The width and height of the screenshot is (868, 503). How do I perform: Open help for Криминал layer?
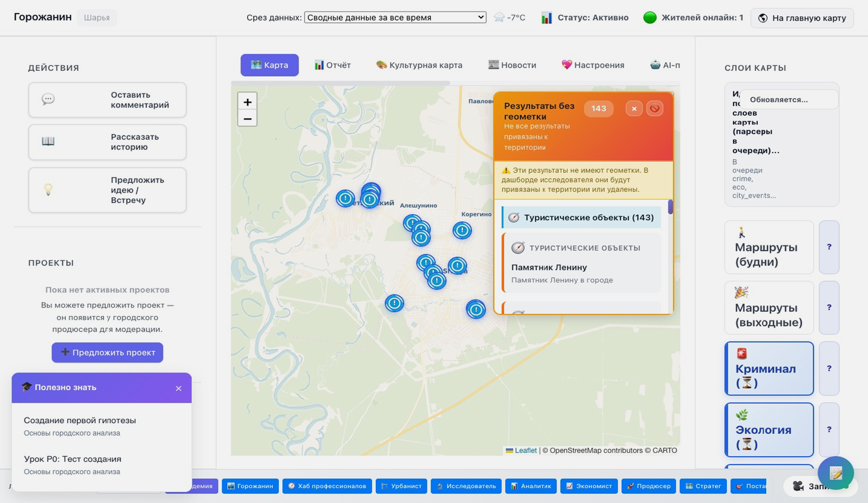[829, 369]
